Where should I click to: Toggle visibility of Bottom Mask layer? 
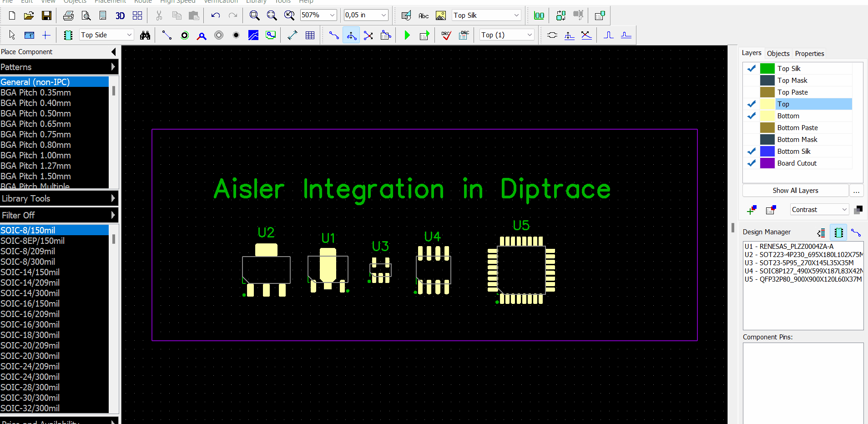coord(752,139)
